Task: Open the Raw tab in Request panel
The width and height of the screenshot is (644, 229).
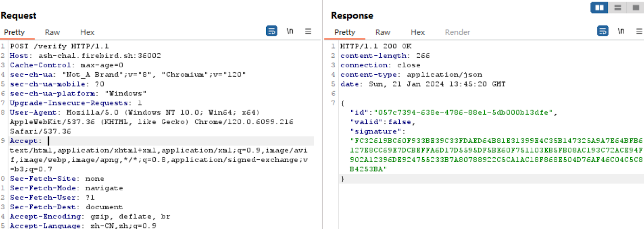Action: coord(52,32)
